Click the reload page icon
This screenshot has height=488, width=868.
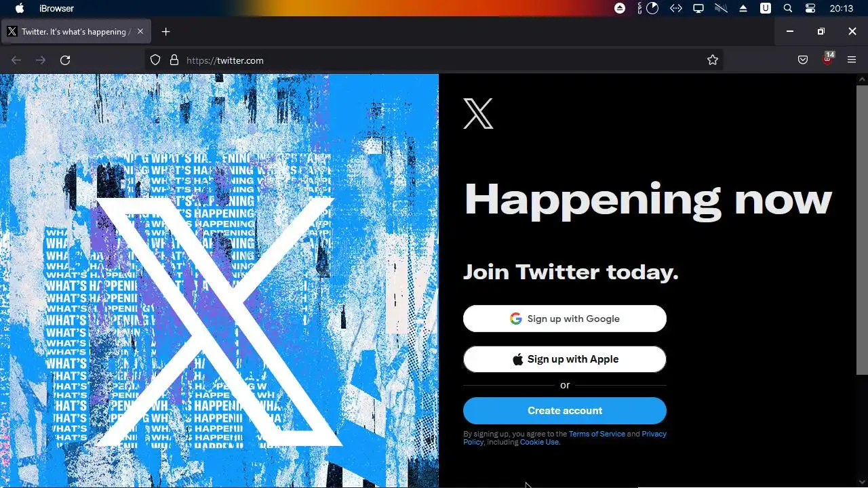pyautogui.click(x=65, y=60)
